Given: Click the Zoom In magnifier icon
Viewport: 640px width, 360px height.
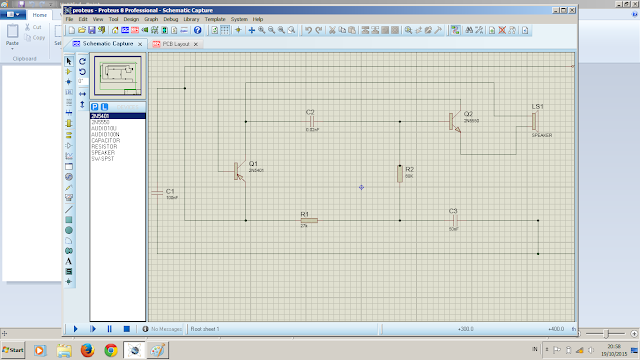Looking at the screenshot, I should pyautogui.click(x=262, y=30).
